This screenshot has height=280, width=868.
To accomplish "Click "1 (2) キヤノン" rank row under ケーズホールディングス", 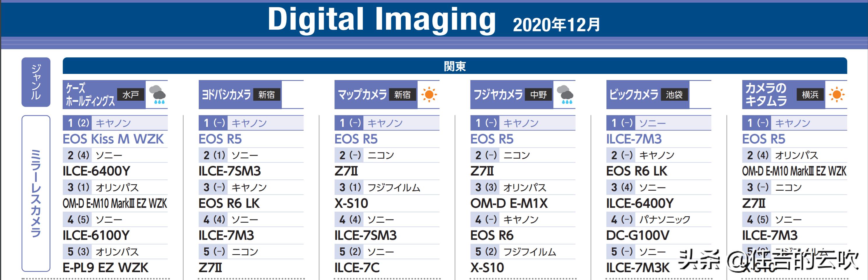I will pos(115,123).
